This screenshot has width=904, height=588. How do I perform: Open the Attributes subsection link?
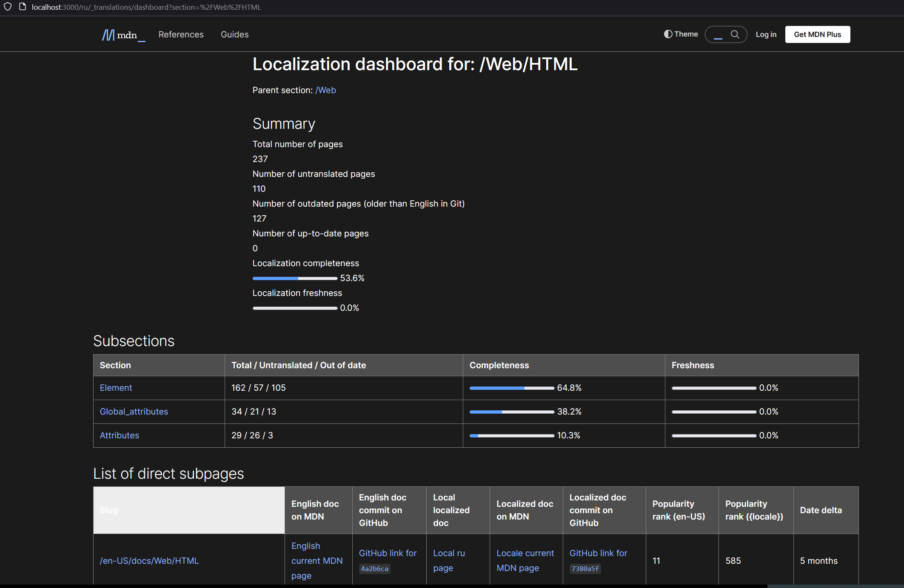pos(119,435)
